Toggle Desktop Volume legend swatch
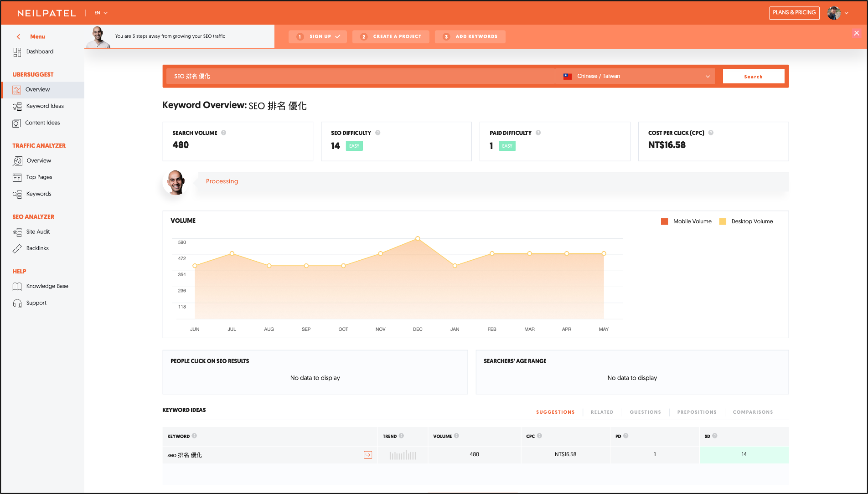 click(x=723, y=221)
